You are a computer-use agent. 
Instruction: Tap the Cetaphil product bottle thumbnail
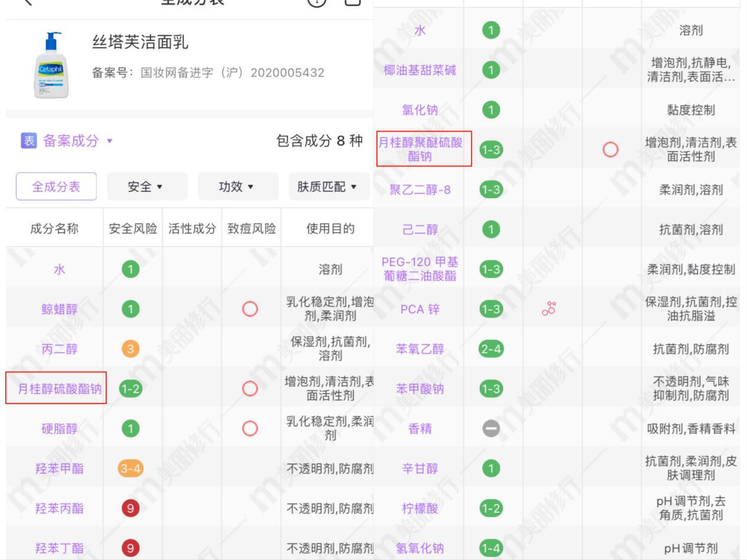coord(50,65)
